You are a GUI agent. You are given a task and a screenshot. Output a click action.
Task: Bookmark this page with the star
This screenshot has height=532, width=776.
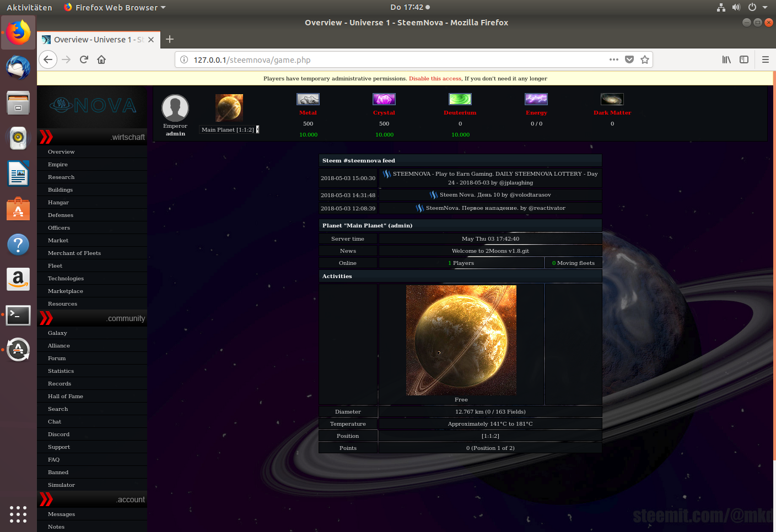point(645,59)
